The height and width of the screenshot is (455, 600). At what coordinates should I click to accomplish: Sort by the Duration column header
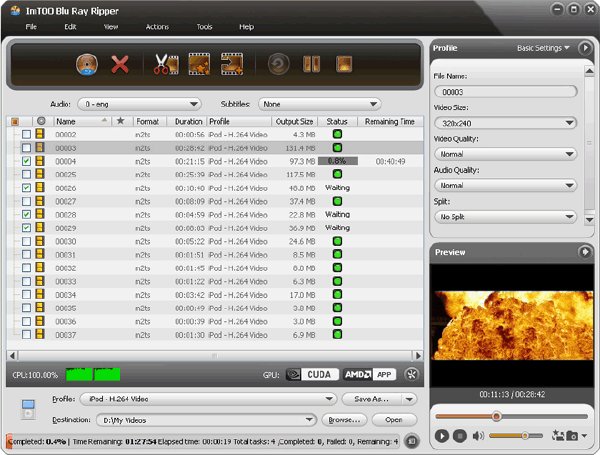point(188,121)
